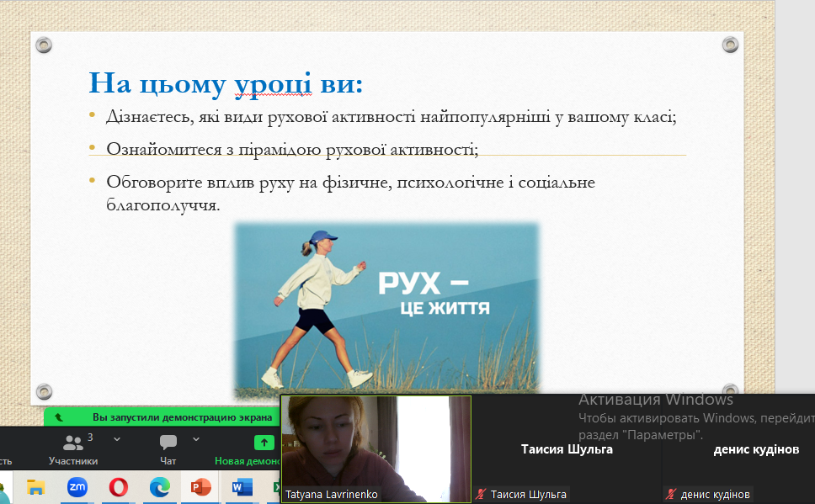This screenshot has width=815, height=504.
Task: Switch to Zoom app in taskbar
Action: coord(77,487)
